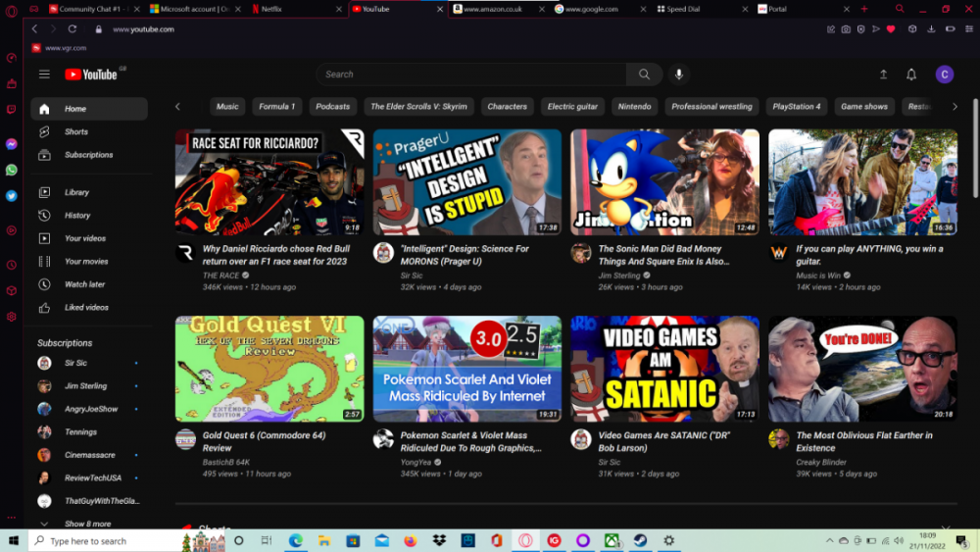Open the Create upload icon
Screen dimensions: 980x552
(883, 75)
